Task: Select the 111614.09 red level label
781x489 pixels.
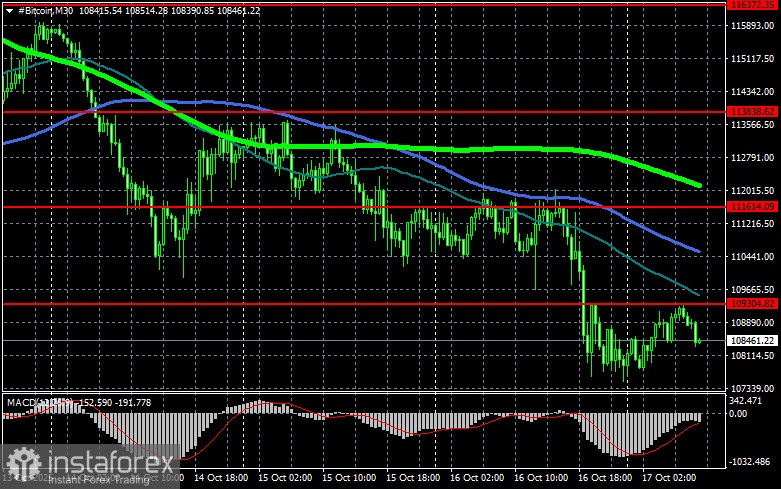Action: pyautogui.click(x=752, y=207)
